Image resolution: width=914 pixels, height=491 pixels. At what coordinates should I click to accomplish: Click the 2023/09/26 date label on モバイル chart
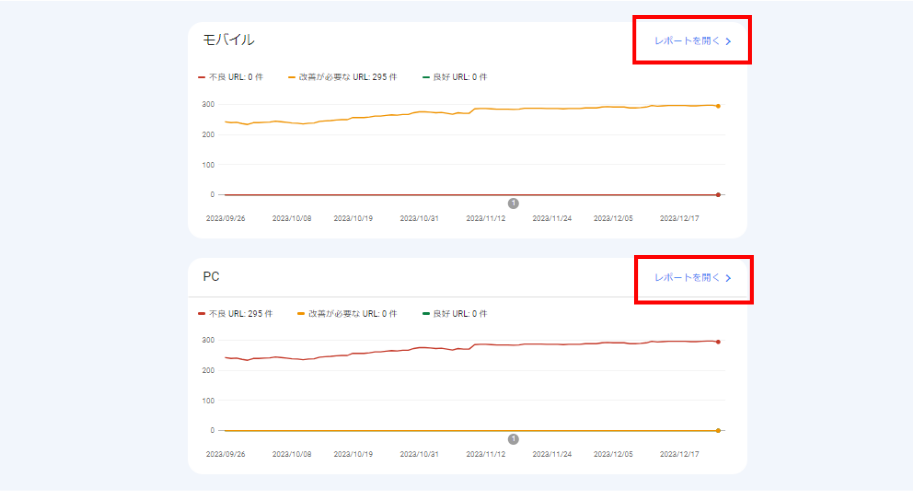(x=225, y=216)
